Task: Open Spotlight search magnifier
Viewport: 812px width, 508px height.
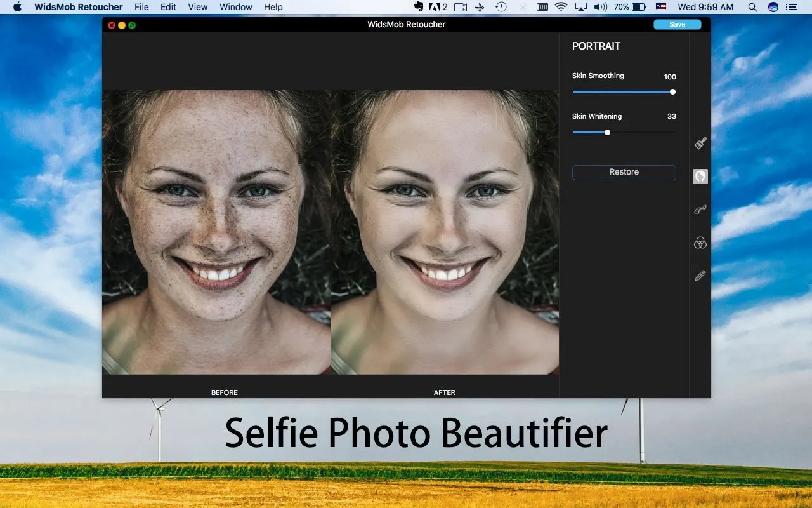Action: (x=752, y=7)
